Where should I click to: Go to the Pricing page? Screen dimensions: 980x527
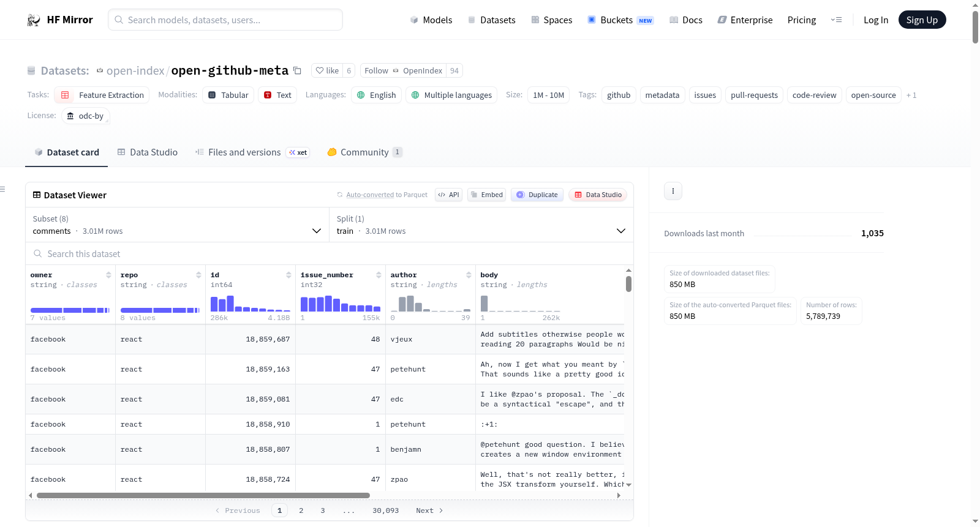[802, 20]
